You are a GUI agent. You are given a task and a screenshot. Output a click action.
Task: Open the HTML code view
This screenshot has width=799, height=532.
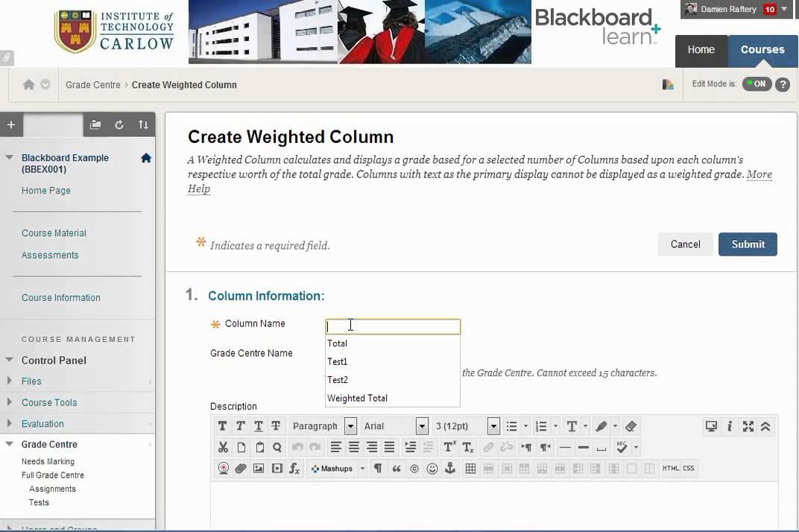[x=671, y=469]
